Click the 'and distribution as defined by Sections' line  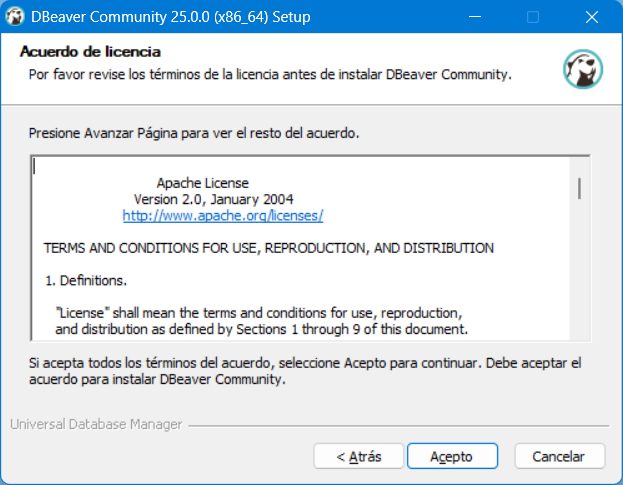pyautogui.click(x=261, y=329)
